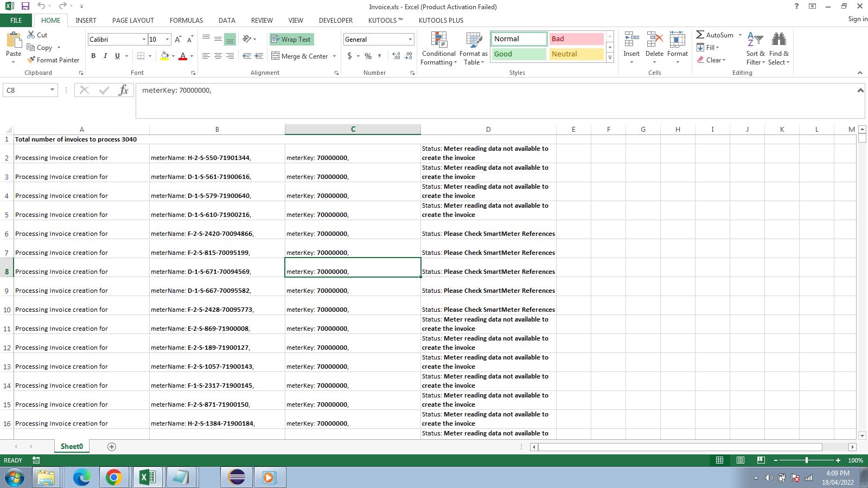The width and height of the screenshot is (868, 488).
Task: Open the FILE tab
Action: point(16,20)
